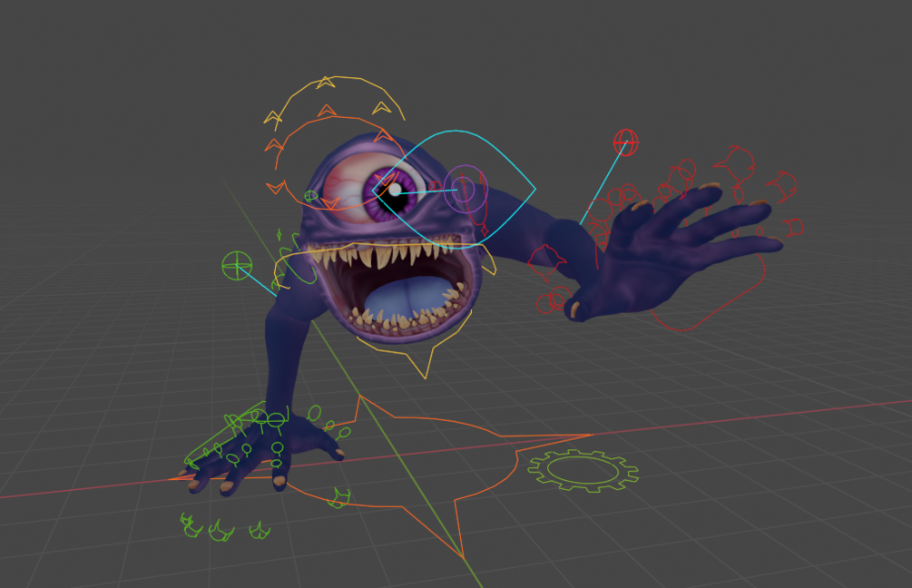This screenshot has height=588, width=912.
Task: Select the purple circle eye control
Action: 466,189
